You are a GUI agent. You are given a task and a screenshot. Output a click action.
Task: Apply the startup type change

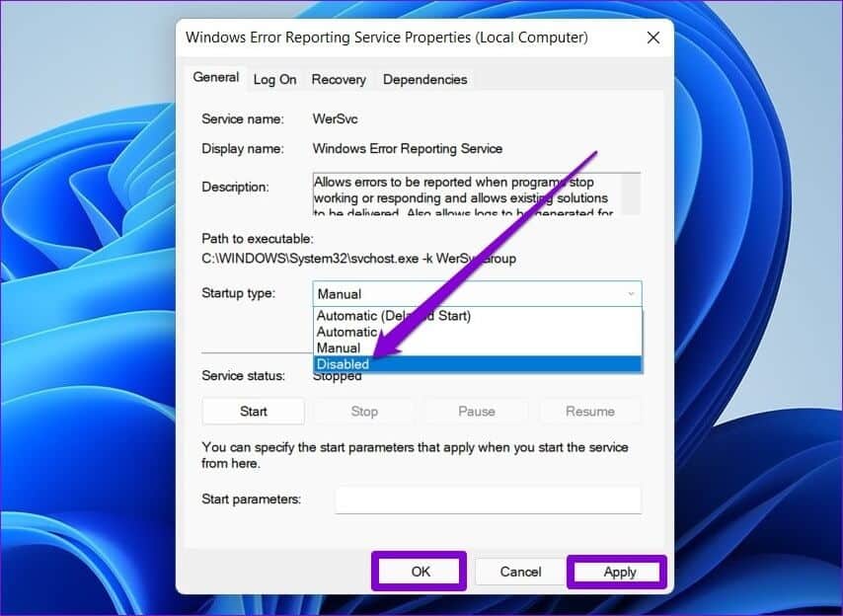[x=619, y=572]
